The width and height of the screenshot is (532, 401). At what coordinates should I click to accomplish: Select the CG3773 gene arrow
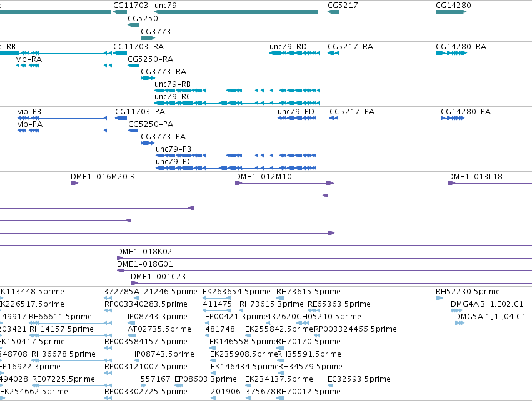click(x=148, y=38)
